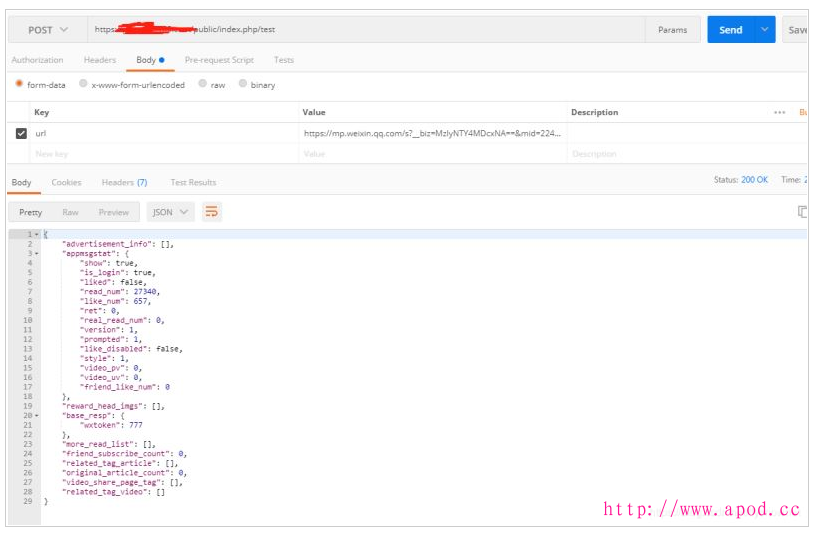Collapse the appmsgstat object at line 3
Viewport: 820px width, 536px height.
coord(37,254)
